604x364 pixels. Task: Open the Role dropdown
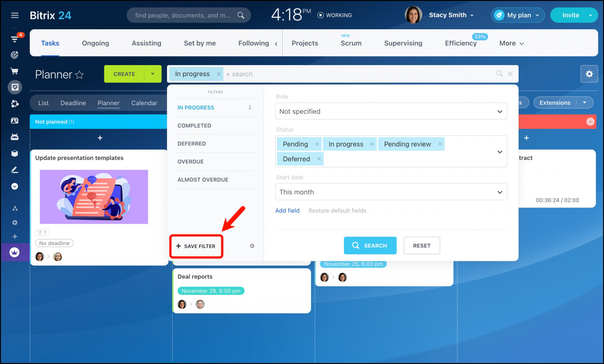pyautogui.click(x=391, y=111)
